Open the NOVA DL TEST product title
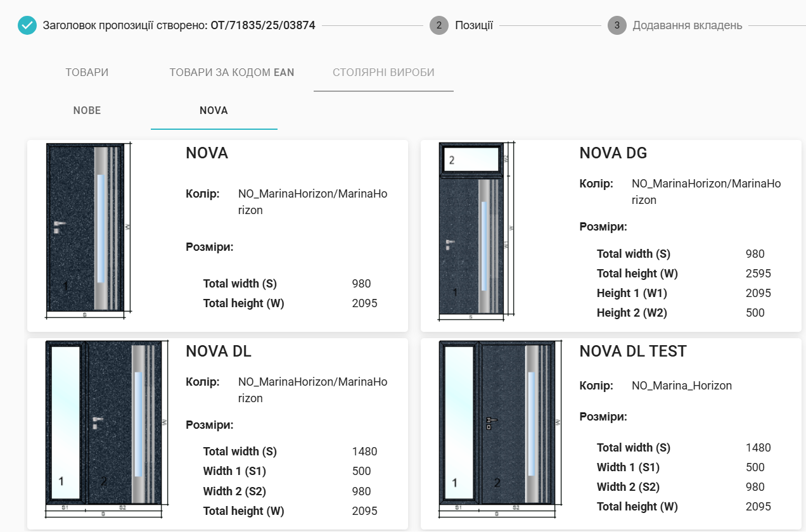The width and height of the screenshot is (806, 532). (632, 351)
